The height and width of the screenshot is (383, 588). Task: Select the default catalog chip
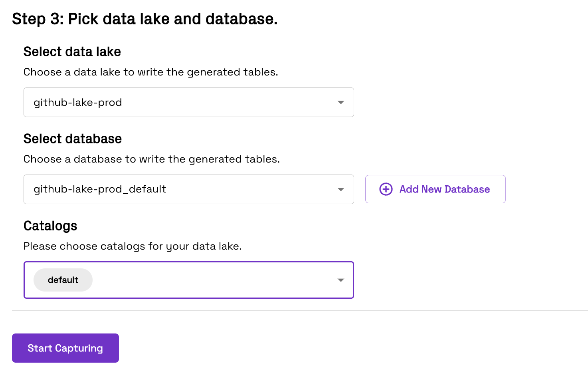click(x=63, y=280)
